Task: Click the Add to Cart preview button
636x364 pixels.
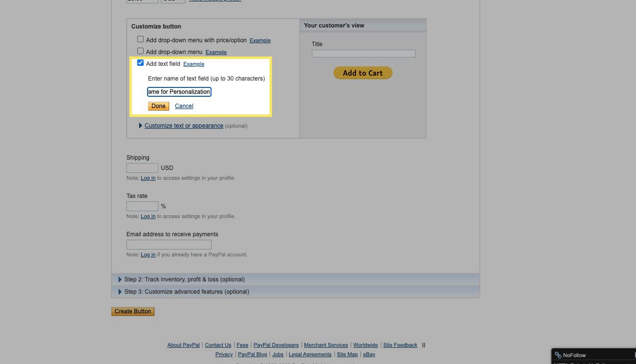Action: pyautogui.click(x=363, y=73)
